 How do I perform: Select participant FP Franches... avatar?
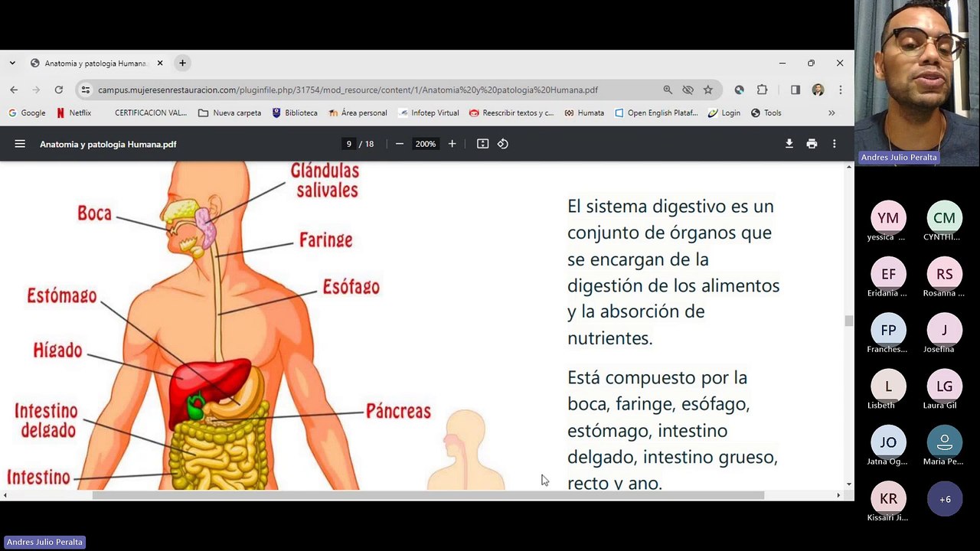888,330
